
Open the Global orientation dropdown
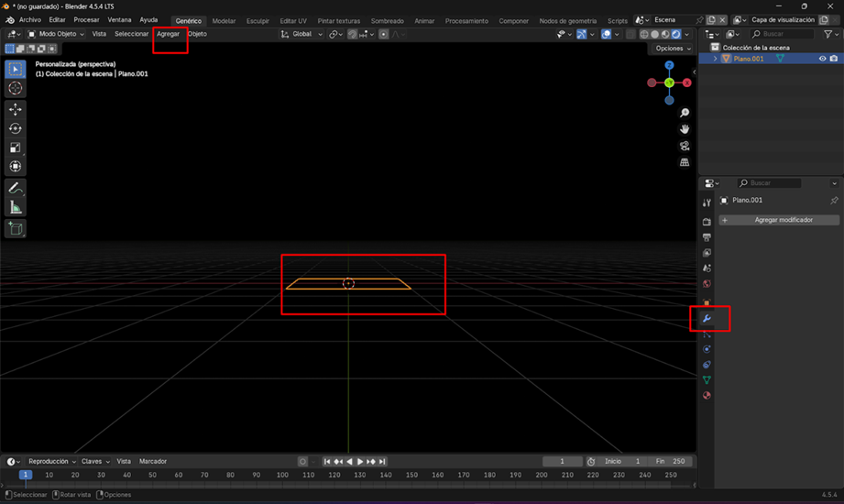coord(301,34)
